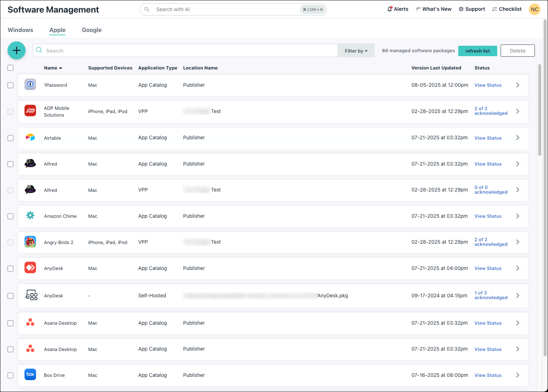The width and height of the screenshot is (548, 392).
Task: Click the magnifier icon in the list search box
Action: click(39, 50)
